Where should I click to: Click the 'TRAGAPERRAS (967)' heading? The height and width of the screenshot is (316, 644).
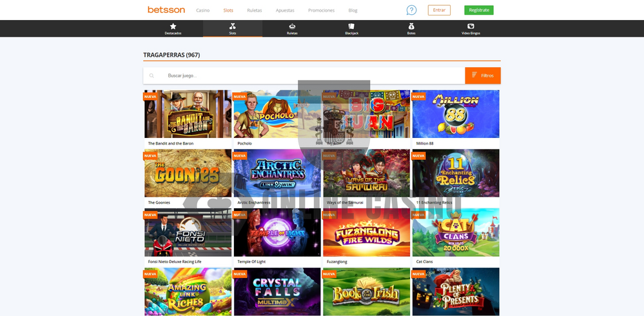(x=171, y=55)
